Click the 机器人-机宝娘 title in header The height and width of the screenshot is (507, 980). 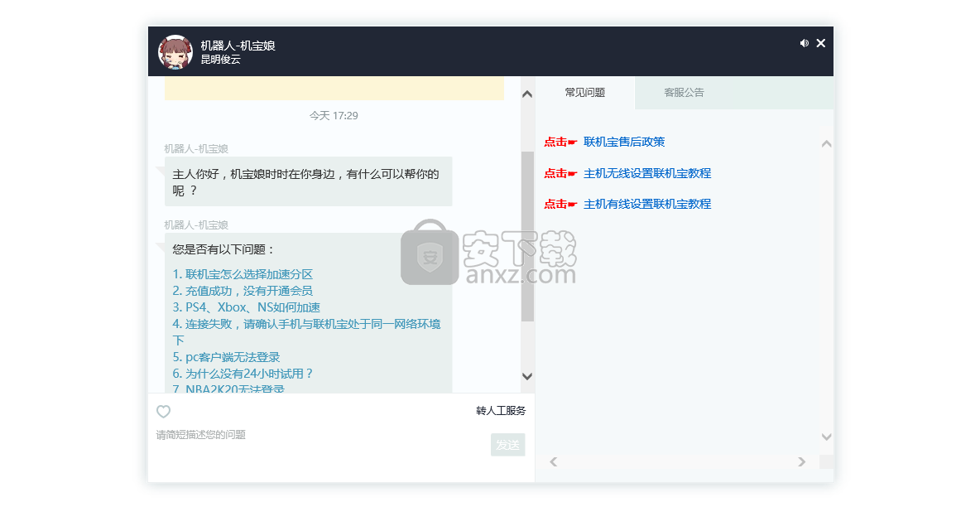click(x=238, y=46)
